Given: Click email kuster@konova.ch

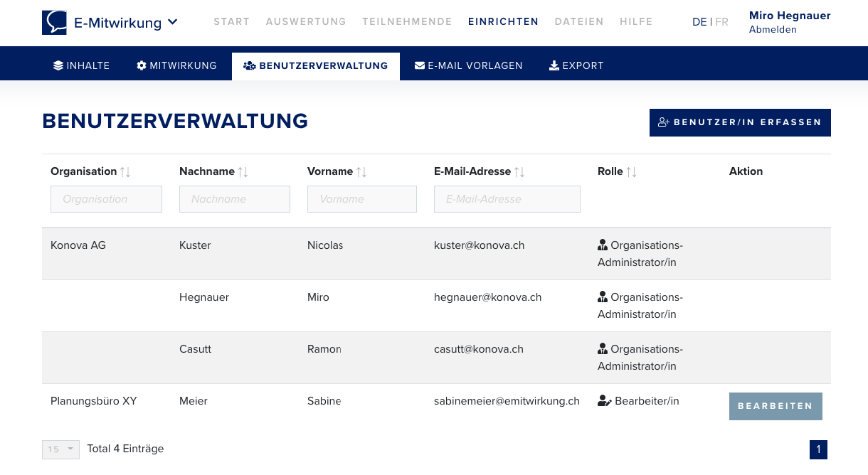Looking at the screenshot, I should (480, 245).
